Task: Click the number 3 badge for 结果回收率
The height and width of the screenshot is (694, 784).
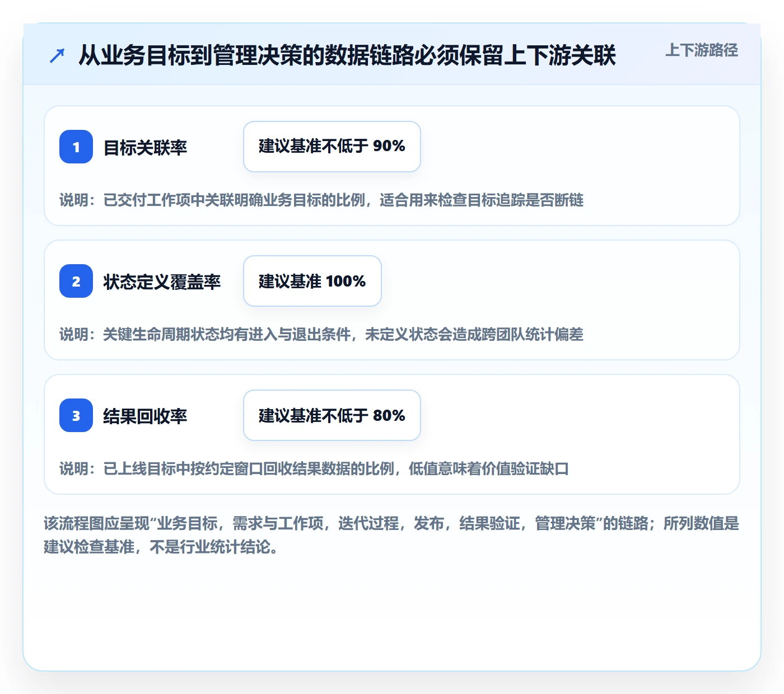Action: [76, 415]
